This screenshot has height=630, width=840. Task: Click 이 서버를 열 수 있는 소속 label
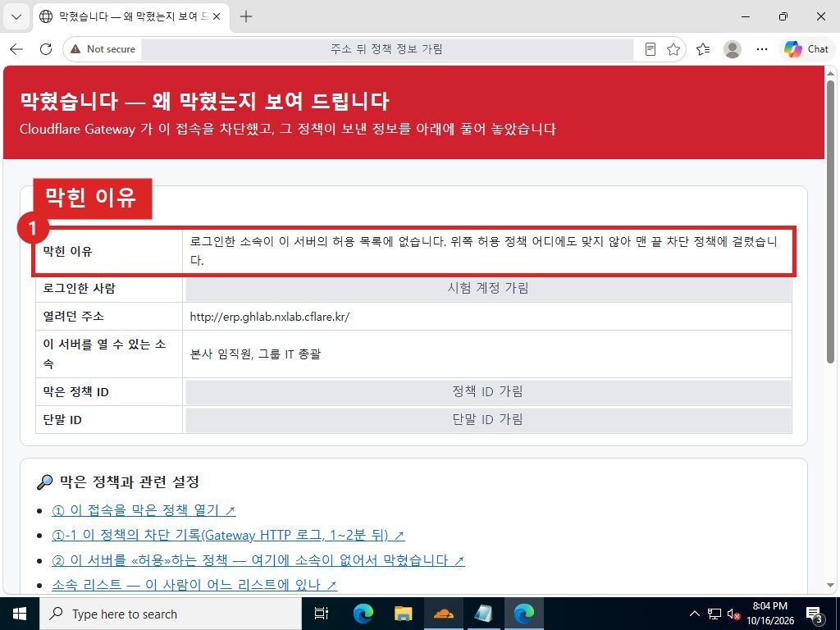[104, 354]
